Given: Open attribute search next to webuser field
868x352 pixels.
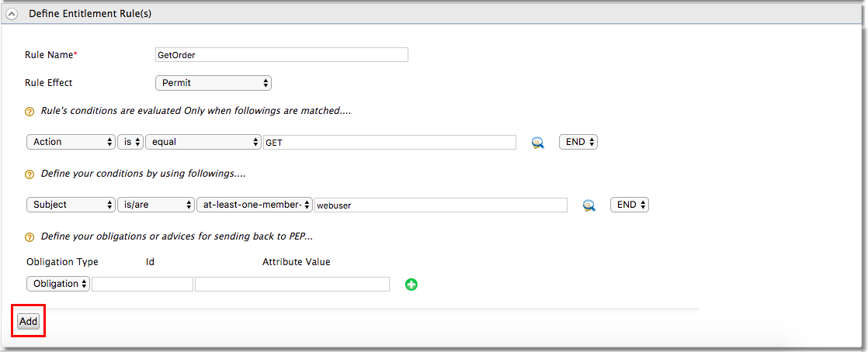Looking at the screenshot, I should 589,205.
